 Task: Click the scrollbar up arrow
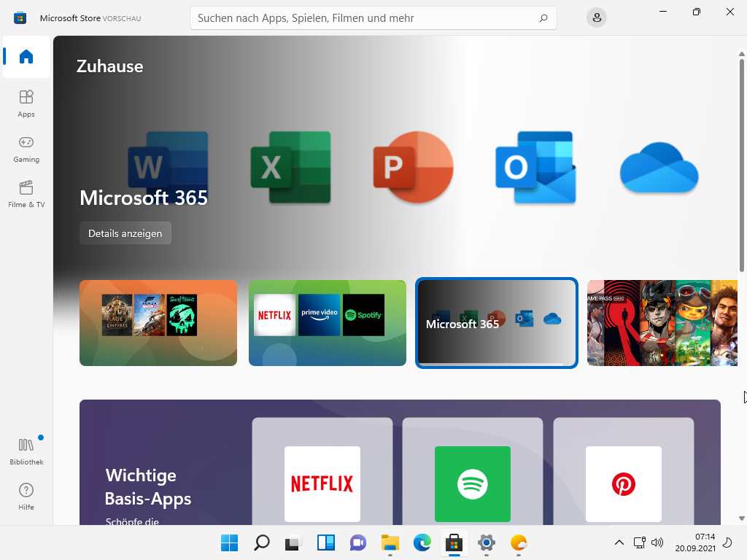point(742,54)
